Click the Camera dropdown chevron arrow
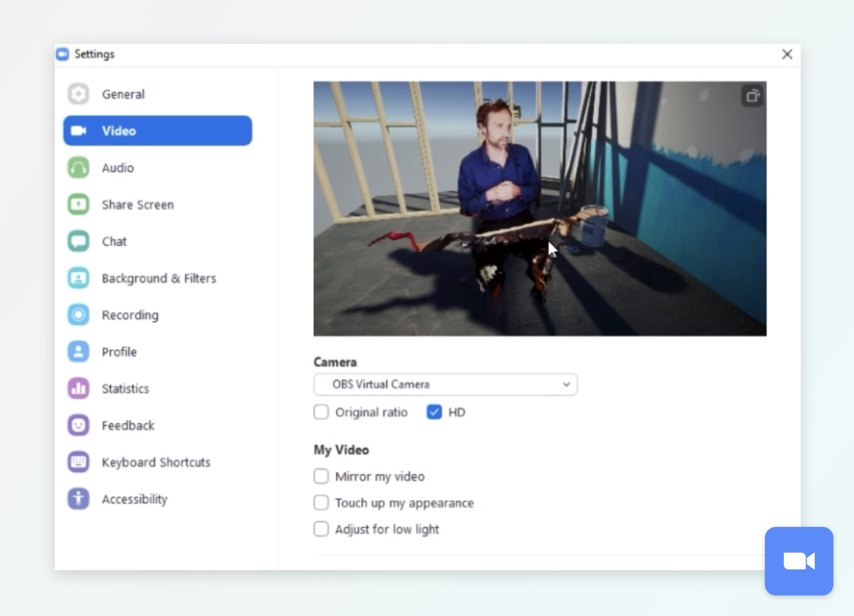This screenshot has width=854, height=616. pyautogui.click(x=566, y=384)
